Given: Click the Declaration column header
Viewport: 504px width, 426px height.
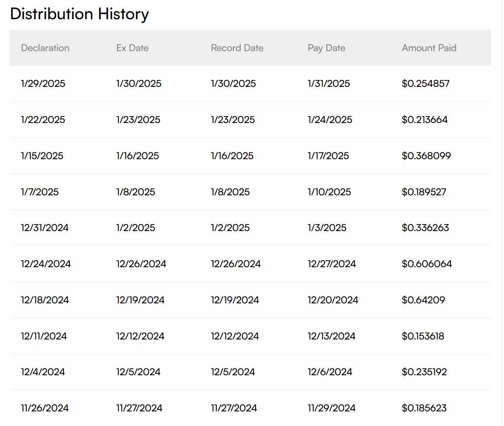Looking at the screenshot, I should pos(45,48).
